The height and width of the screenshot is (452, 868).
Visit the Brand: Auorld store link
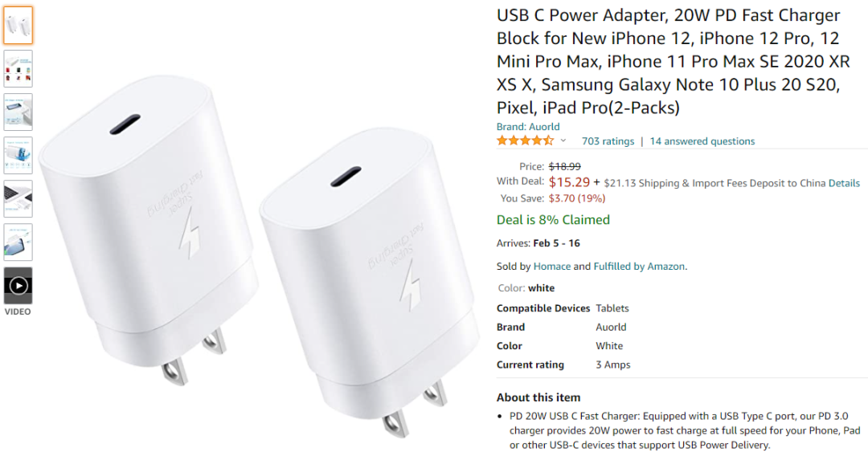(x=528, y=127)
